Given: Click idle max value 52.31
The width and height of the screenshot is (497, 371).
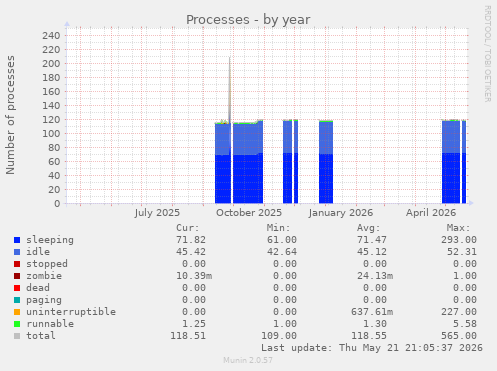Looking at the screenshot, I should point(462,252).
